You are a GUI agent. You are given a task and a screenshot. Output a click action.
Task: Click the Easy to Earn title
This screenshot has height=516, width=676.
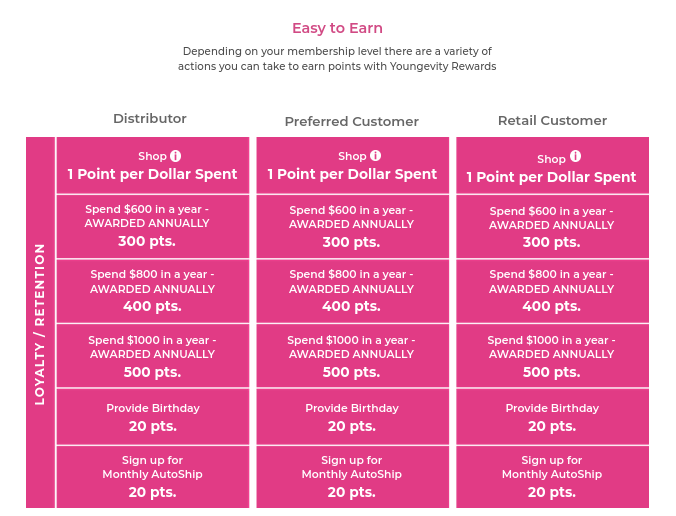[337, 28]
